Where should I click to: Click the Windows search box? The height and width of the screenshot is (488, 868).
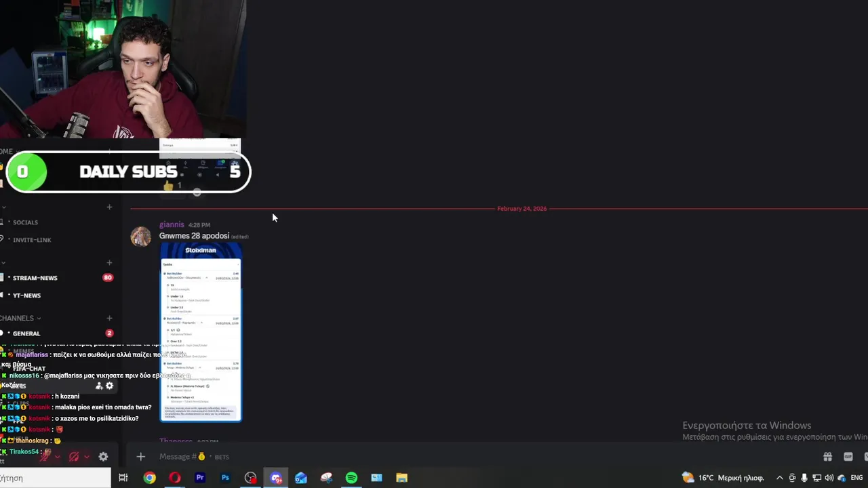click(x=55, y=478)
